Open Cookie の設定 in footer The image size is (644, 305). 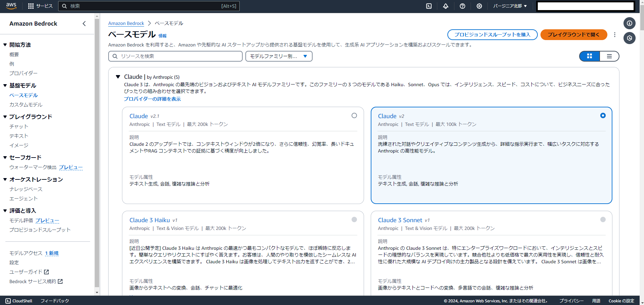click(621, 301)
